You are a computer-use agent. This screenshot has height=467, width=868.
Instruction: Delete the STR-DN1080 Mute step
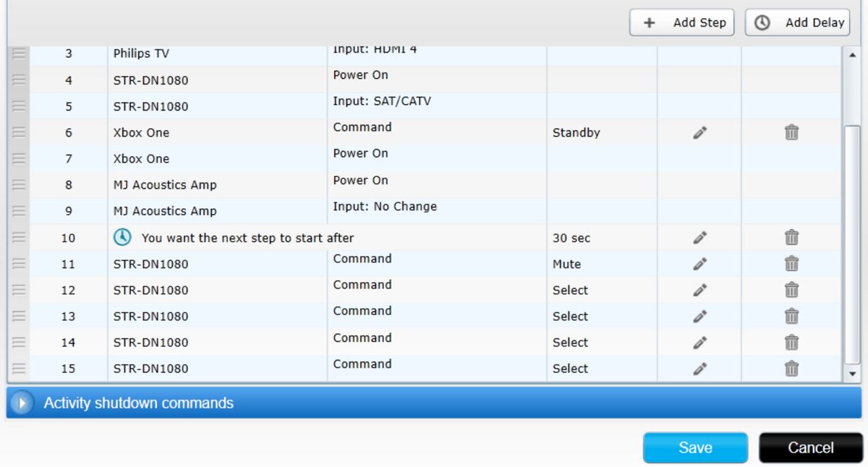791,264
